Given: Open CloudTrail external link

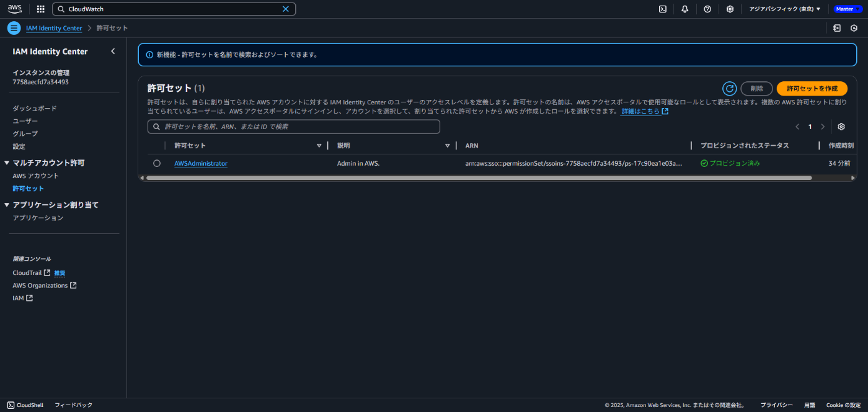Looking at the screenshot, I should pos(32,273).
